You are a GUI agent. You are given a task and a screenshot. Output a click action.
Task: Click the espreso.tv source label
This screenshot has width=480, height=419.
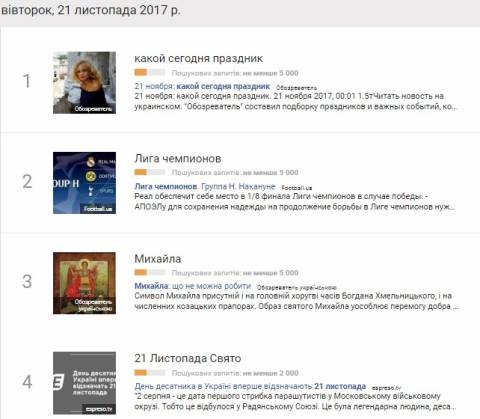386,388
